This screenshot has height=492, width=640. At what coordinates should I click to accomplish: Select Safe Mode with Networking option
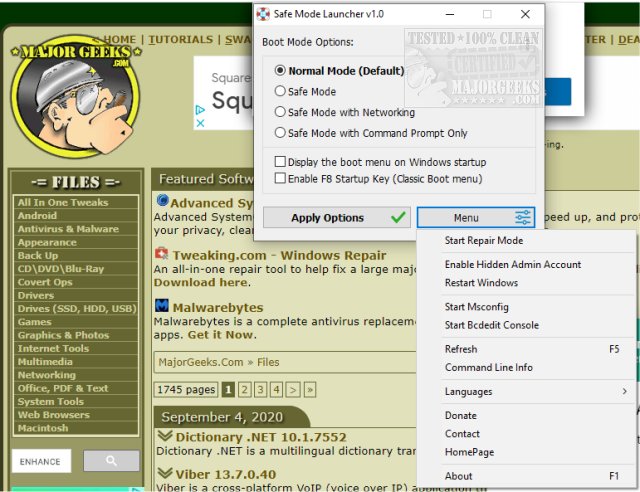(280, 112)
